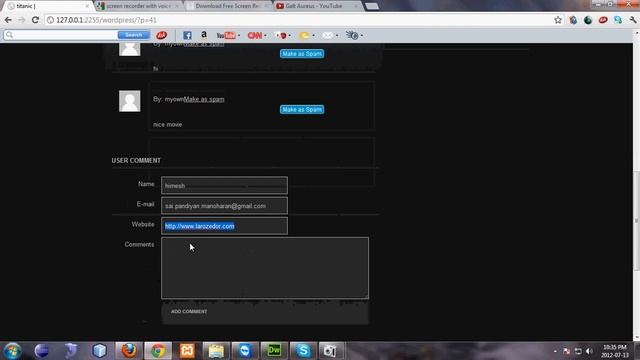Click the Website input field
Image resolution: width=640 pixels, height=360 pixels.
[x=224, y=226]
